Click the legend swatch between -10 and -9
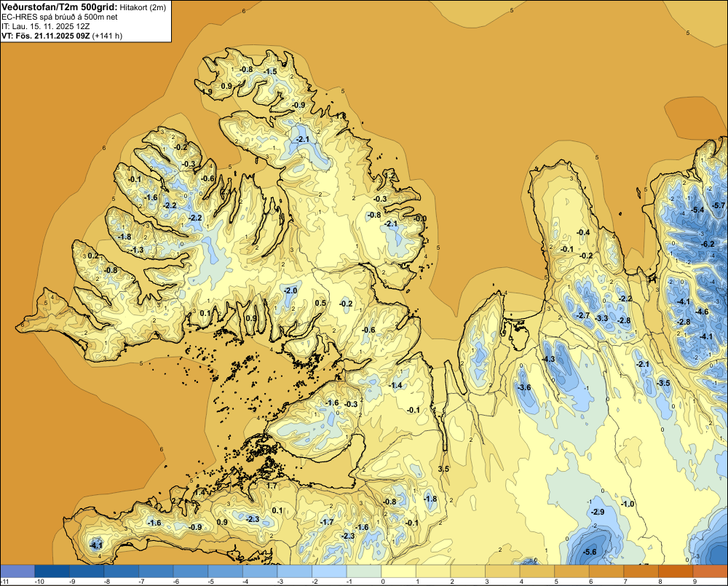Viewport: 728px width, 586px height. 52,571
